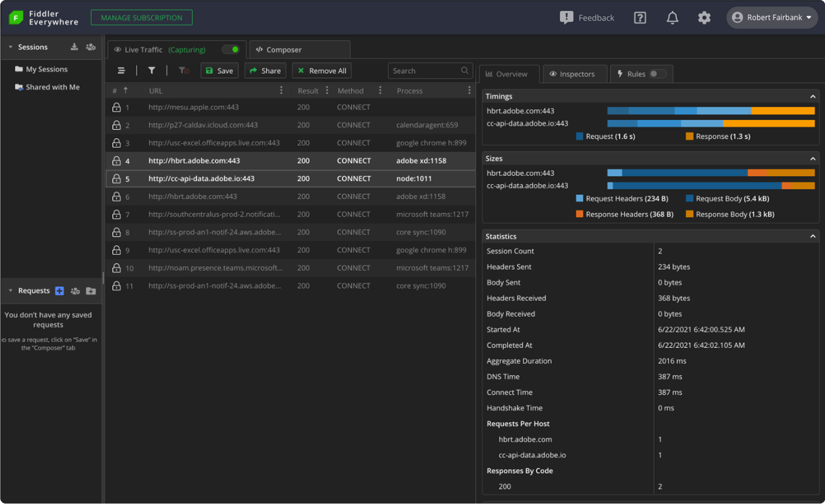The width and height of the screenshot is (825, 504).
Task: Collapse the Statistics panel
Action: click(x=813, y=236)
